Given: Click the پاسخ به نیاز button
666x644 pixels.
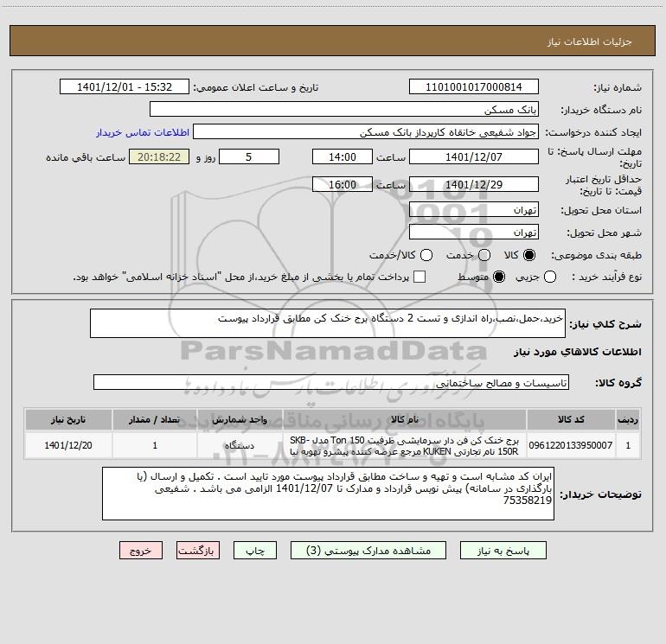Looking at the screenshot, I should (x=503, y=551).
